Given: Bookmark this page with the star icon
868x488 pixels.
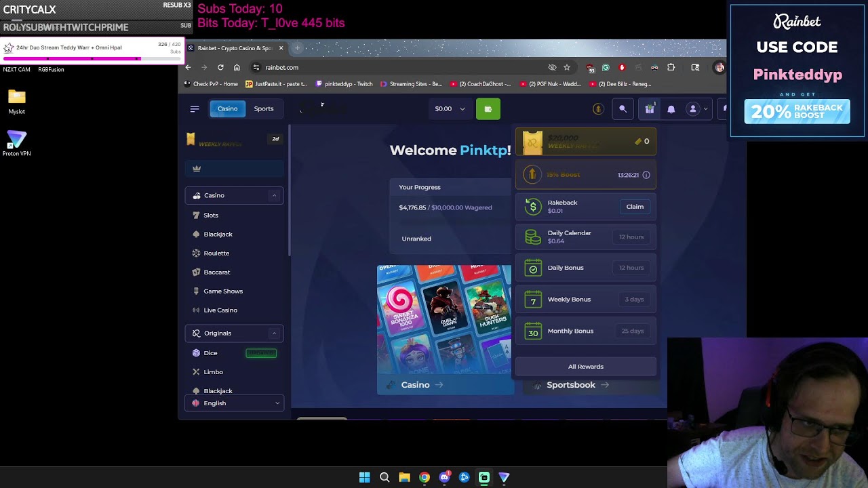Looking at the screenshot, I should point(567,67).
